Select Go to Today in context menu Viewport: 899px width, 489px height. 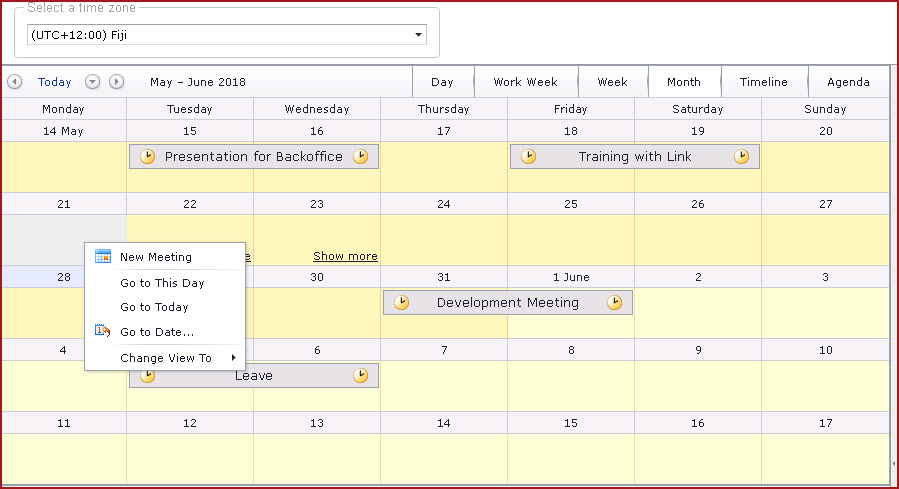click(x=154, y=307)
